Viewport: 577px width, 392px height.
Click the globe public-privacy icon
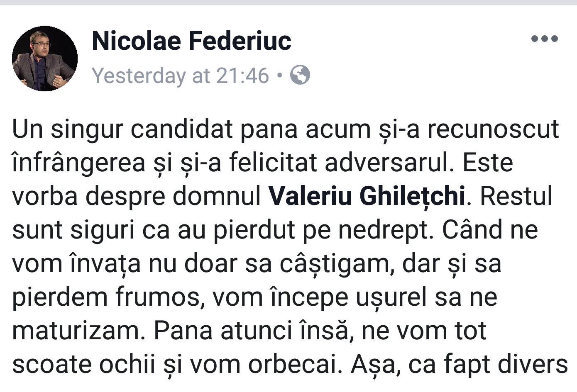pos(300,75)
